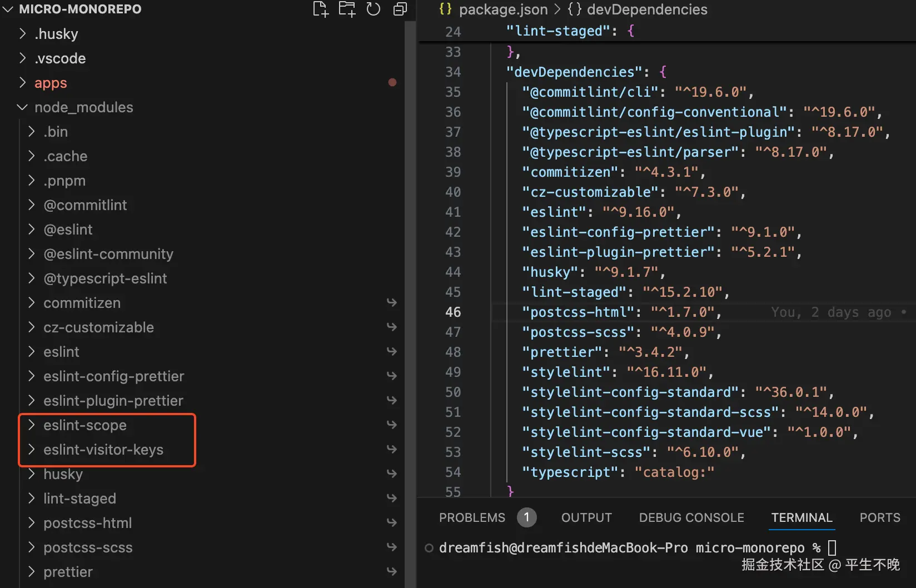Click the symlink arrow icon beside commitizen

pos(392,302)
